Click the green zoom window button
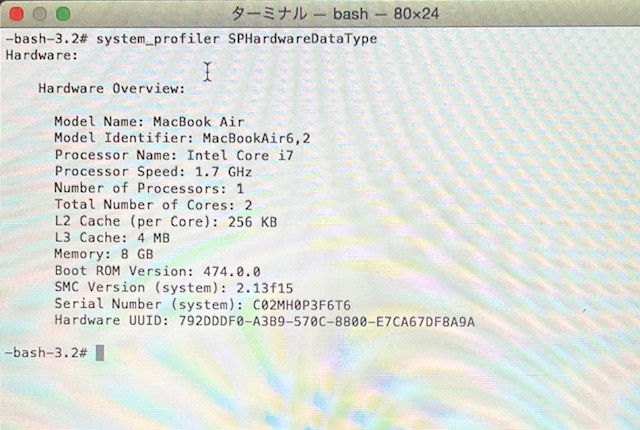Viewport: 640px width, 430px height. point(63,14)
